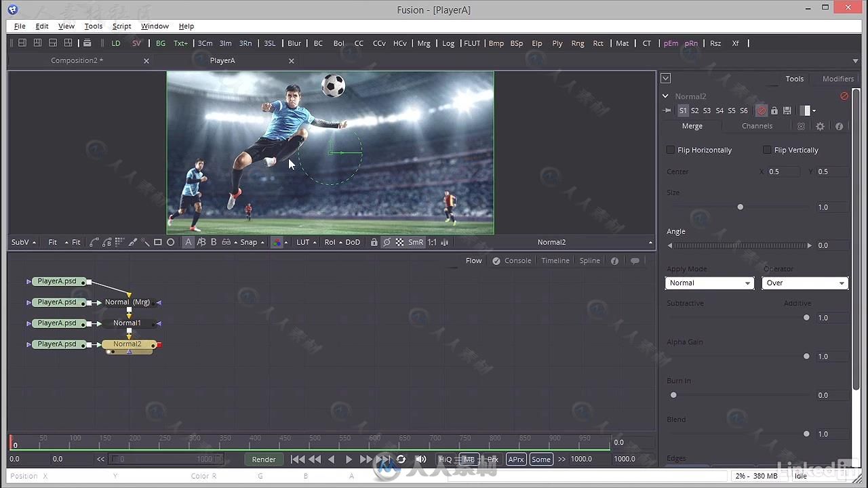The height and width of the screenshot is (488, 868).
Task: Click the color channel RGB icon
Action: (x=277, y=242)
